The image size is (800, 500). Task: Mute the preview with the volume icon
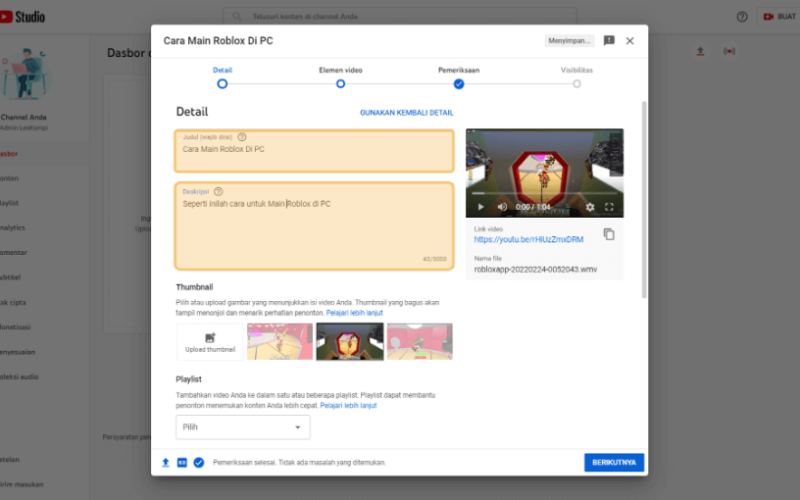(502, 207)
